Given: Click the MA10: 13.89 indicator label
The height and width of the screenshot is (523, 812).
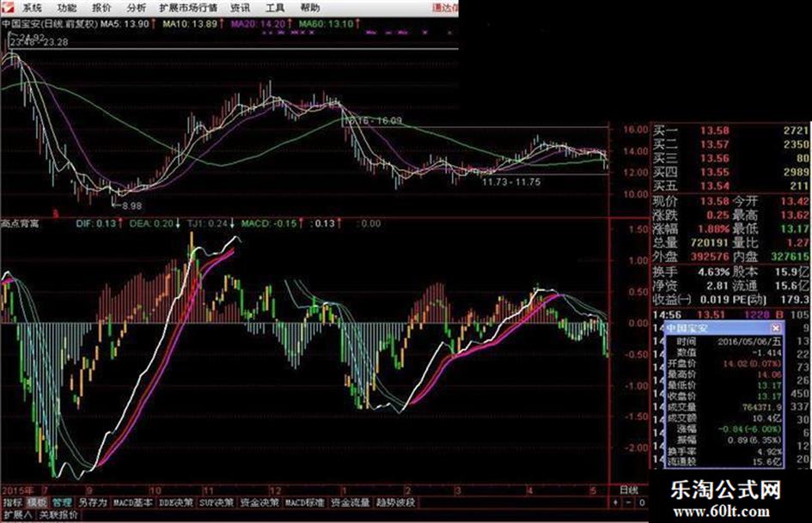Looking at the screenshot, I should tap(190, 24).
